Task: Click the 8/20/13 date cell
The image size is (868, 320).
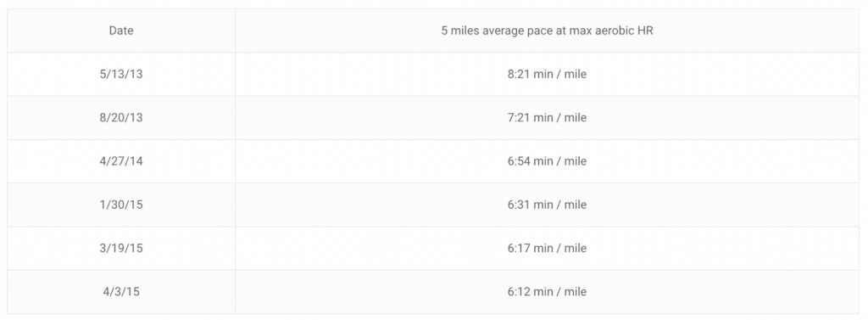Action: click(121, 118)
